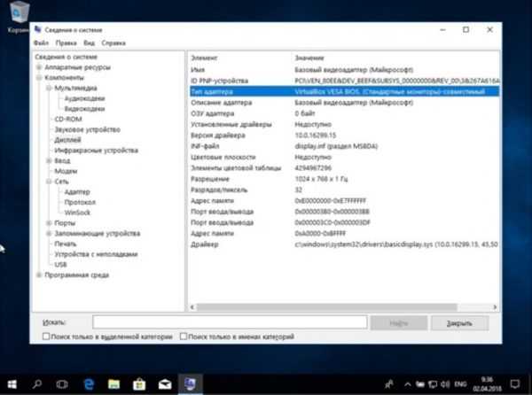Viewport: 532px width, 395px height.
Task: Expand the Запоминающие устройства node
Action: tap(49, 233)
